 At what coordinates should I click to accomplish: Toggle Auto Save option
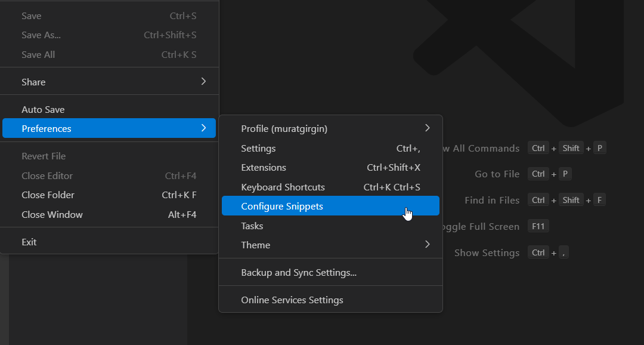(109, 109)
